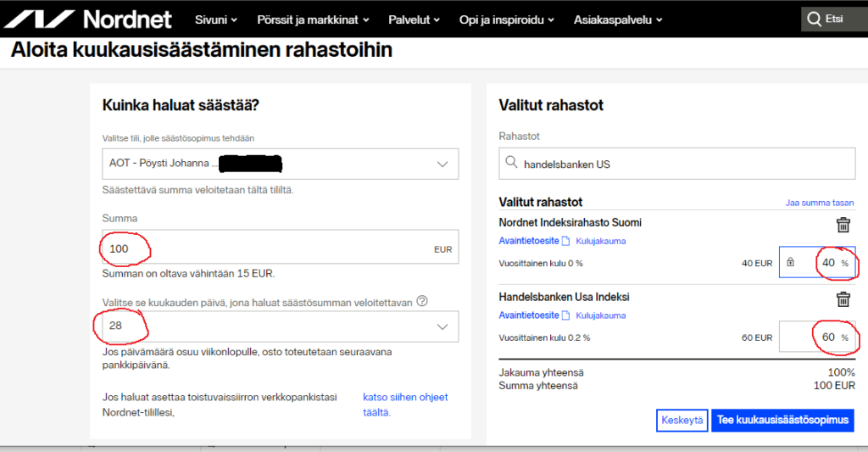Click the Rahastot search input field
Image resolution: width=868 pixels, height=452 pixels.
coord(677,164)
